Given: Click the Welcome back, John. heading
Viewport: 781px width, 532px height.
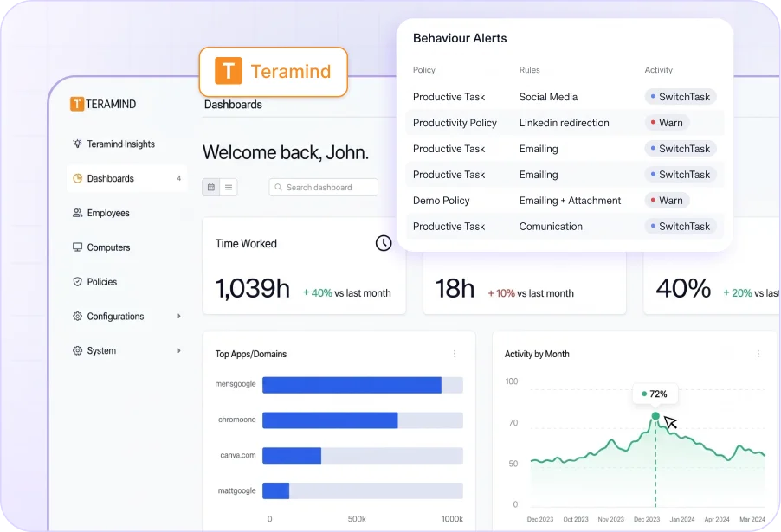Looking at the screenshot, I should tap(286, 152).
